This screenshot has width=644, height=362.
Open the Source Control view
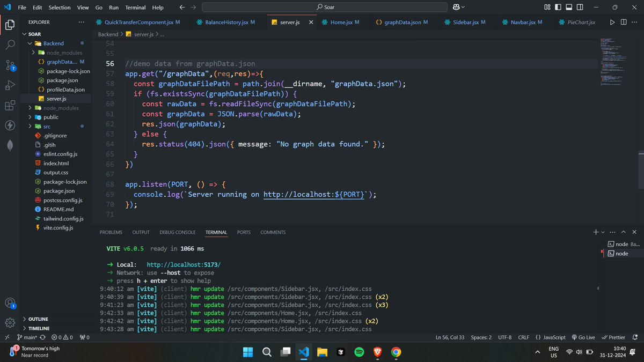[x=10, y=65]
